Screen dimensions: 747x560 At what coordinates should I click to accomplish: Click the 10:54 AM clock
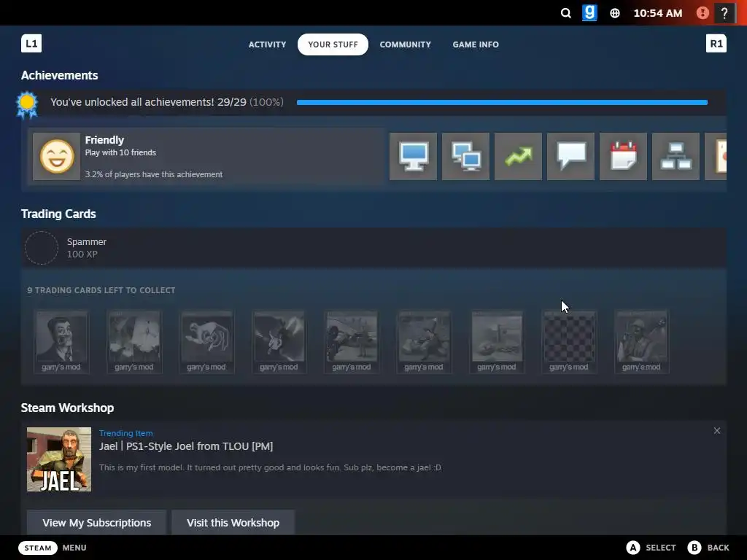[658, 13]
